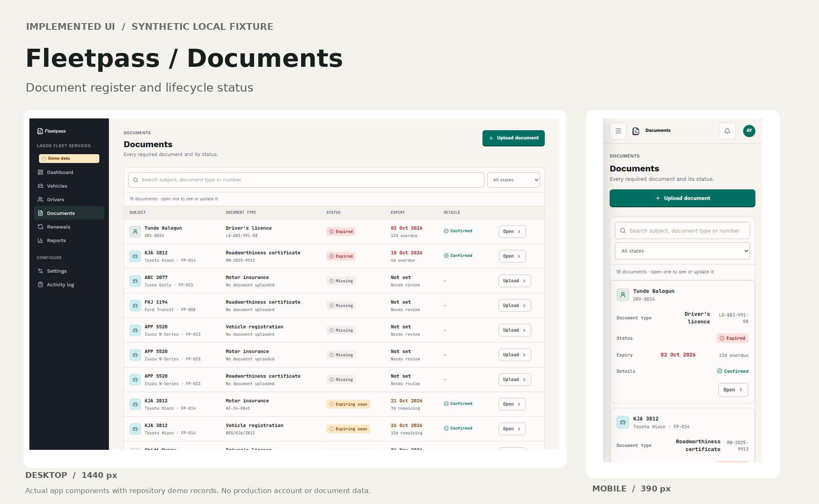This screenshot has height=504, width=819.
Task: Click the Fleetpass logo icon in sidebar
Action: click(40, 131)
